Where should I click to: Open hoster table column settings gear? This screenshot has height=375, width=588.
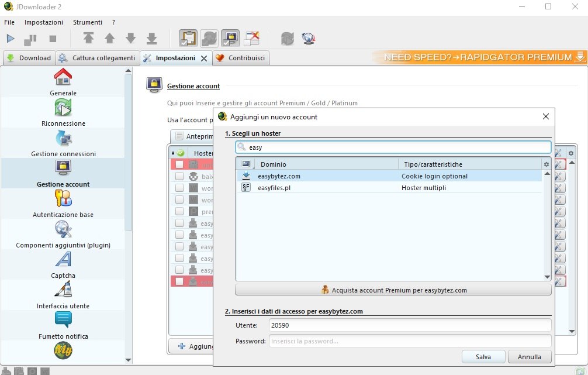click(547, 164)
